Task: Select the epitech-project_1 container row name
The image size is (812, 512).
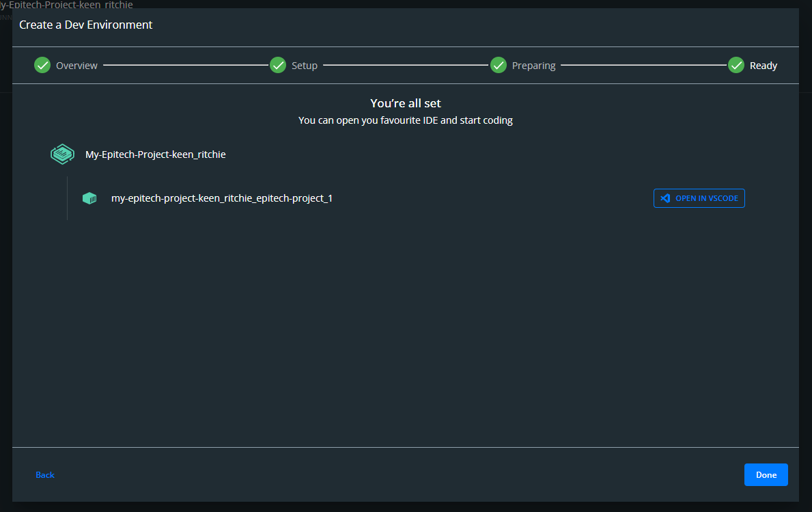Action: pyautogui.click(x=221, y=198)
